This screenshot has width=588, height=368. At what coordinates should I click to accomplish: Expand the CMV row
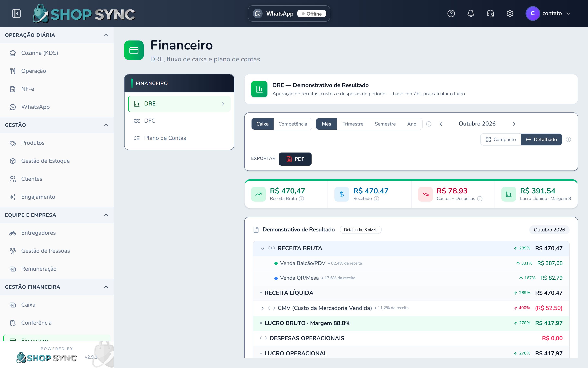(x=262, y=308)
